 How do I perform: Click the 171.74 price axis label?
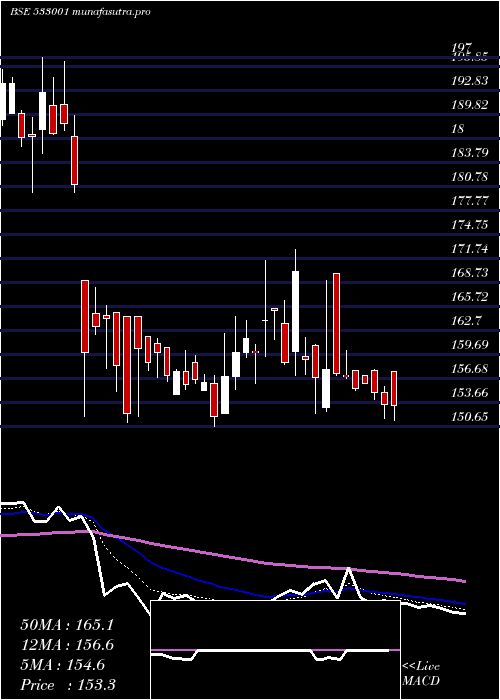470,249
